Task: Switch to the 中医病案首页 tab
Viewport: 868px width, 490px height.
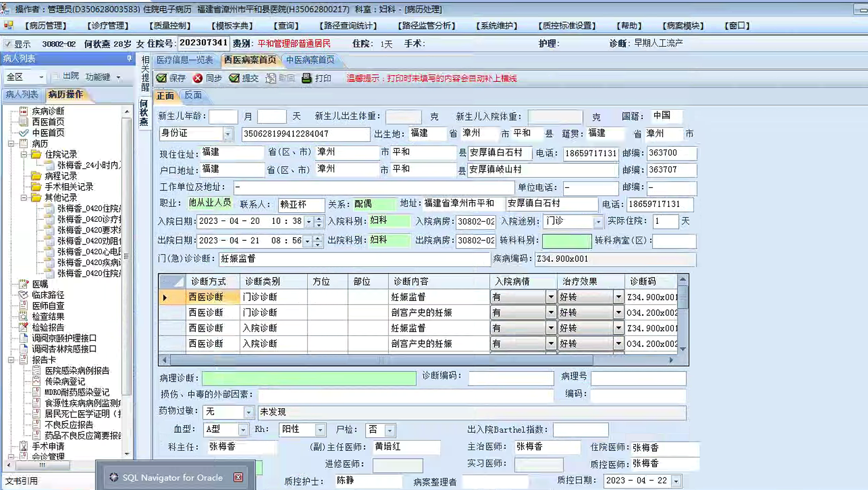Action: [x=310, y=60]
